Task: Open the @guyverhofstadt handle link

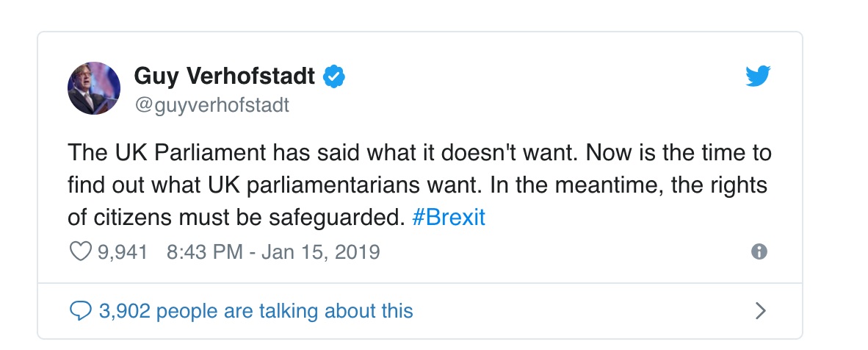Action: tap(211, 106)
